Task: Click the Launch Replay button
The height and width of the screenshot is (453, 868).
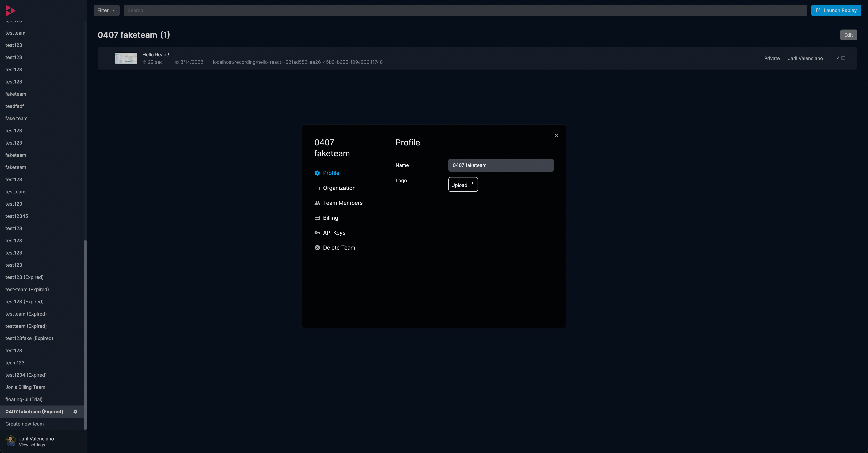Action: 836,11
